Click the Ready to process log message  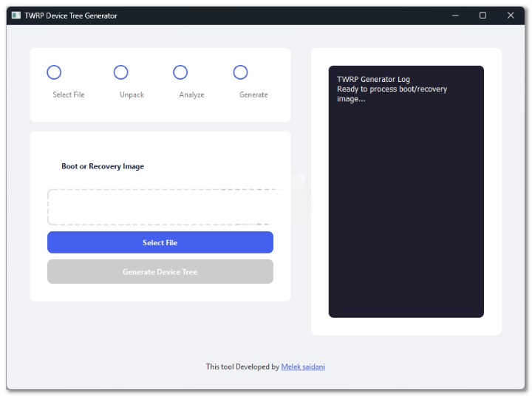392,94
